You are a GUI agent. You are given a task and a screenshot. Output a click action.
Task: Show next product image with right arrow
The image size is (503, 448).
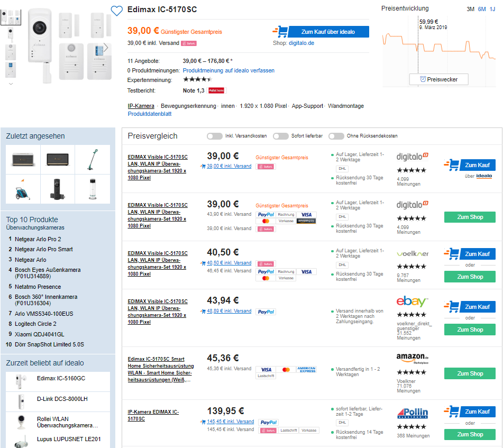point(106,48)
